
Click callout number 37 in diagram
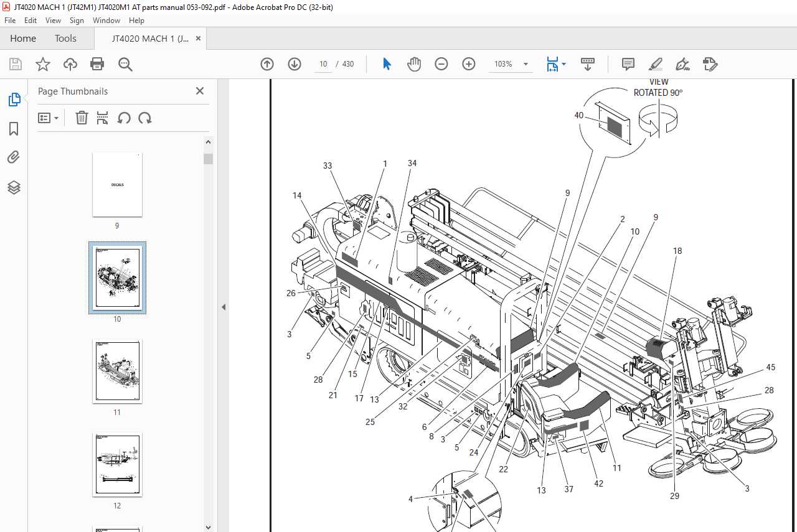coord(568,489)
